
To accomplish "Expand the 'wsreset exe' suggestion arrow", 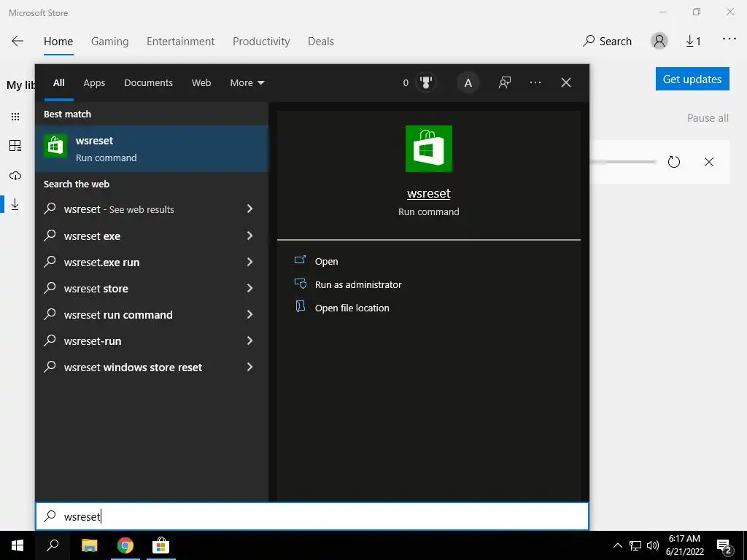I will tap(249, 236).
